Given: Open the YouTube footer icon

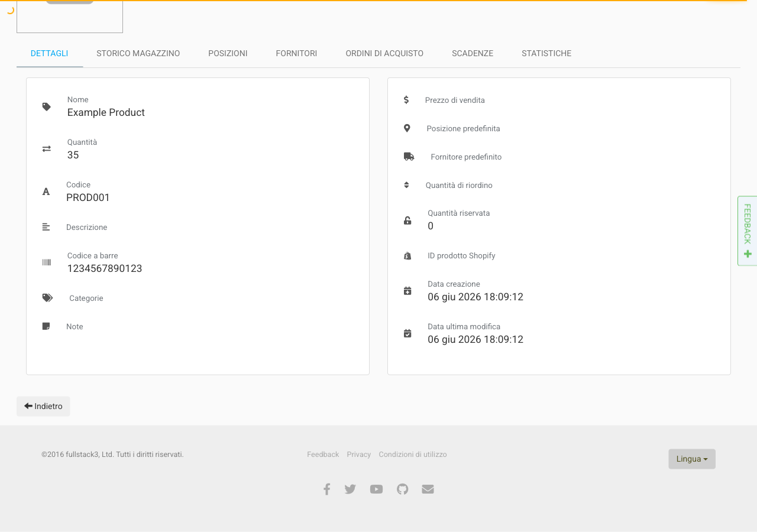Looking at the screenshot, I should (x=376, y=489).
